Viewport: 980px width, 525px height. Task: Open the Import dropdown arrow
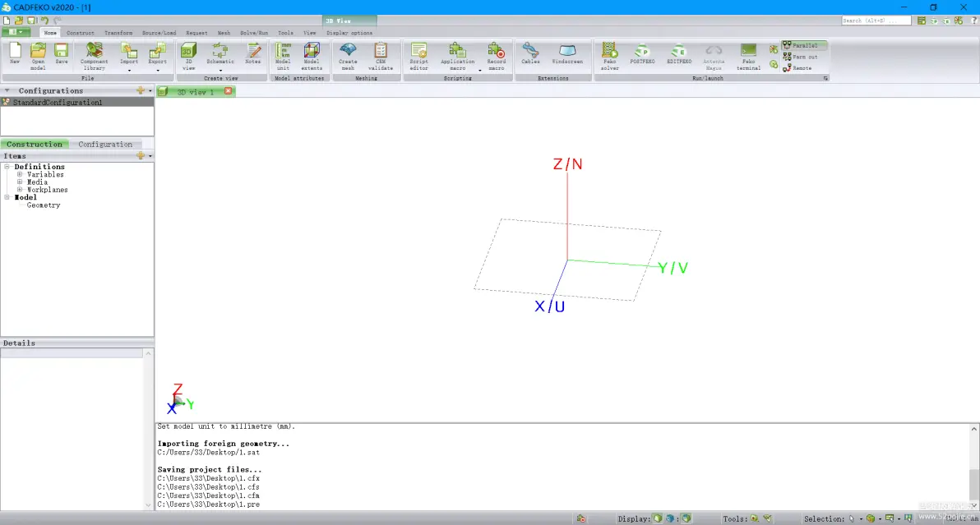(x=129, y=71)
